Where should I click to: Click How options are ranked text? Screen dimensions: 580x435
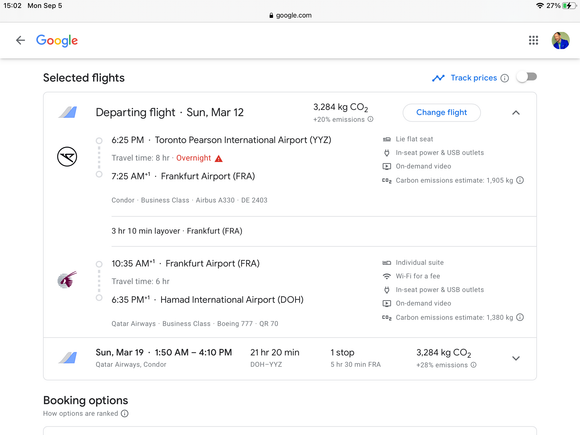click(81, 413)
